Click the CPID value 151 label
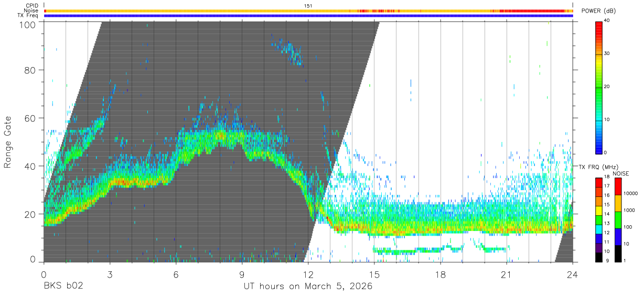This screenshot has height=297, width=644. pyautogui.click(x=308, y=6)
